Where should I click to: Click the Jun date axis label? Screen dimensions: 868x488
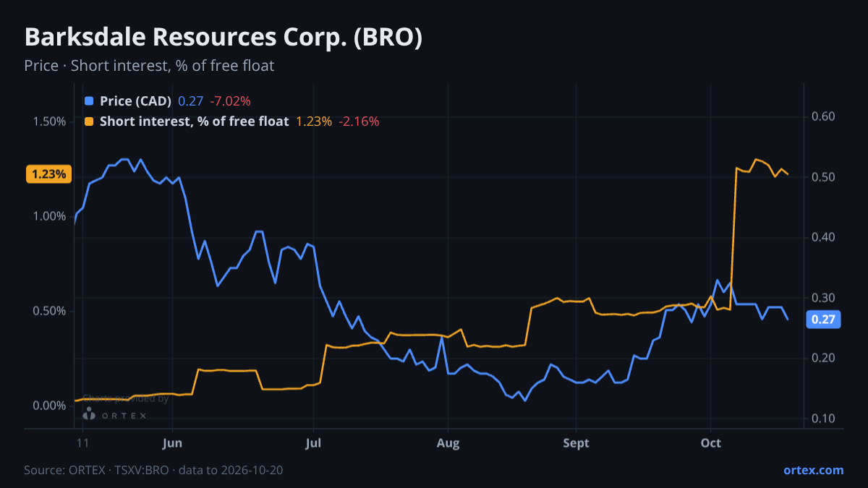(172, 443)
